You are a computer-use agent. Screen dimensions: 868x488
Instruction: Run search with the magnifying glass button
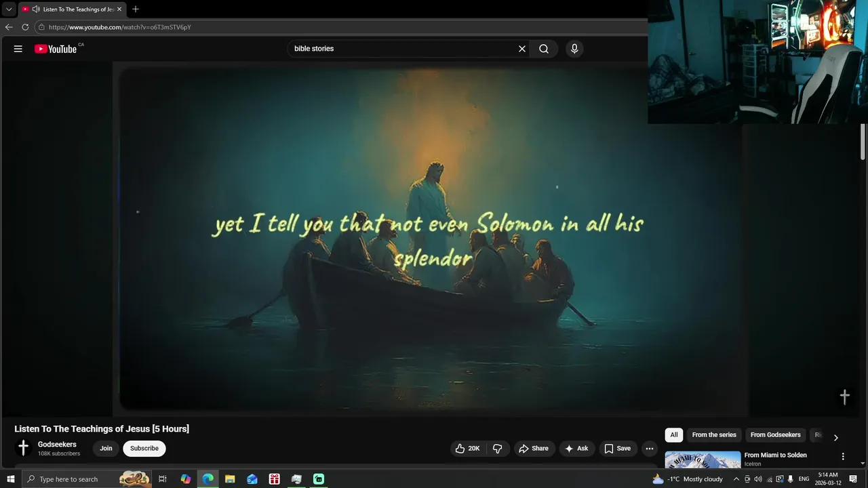pyautogui.click(x=544, y=49)
